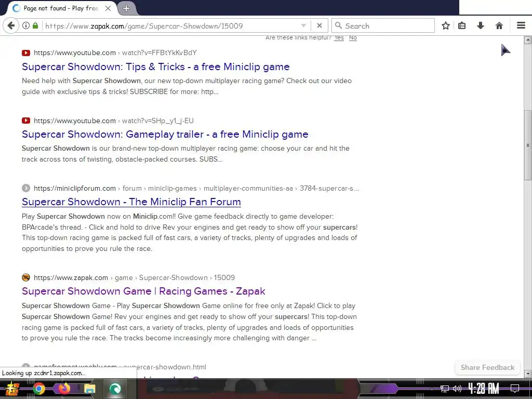Click the zapak.com site favicon
The height and width of the screenshot is (399, 532).
tap(26, 277)
